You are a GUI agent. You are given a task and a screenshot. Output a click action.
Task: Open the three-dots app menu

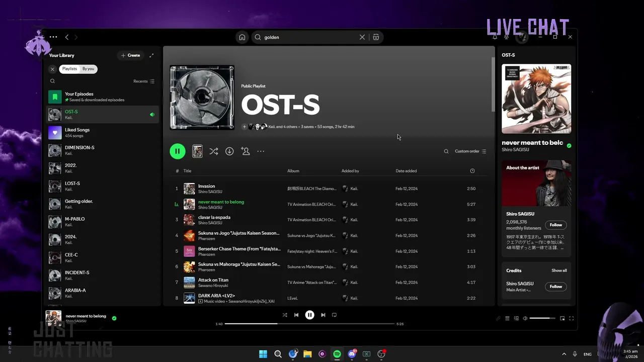click(53, 37)
